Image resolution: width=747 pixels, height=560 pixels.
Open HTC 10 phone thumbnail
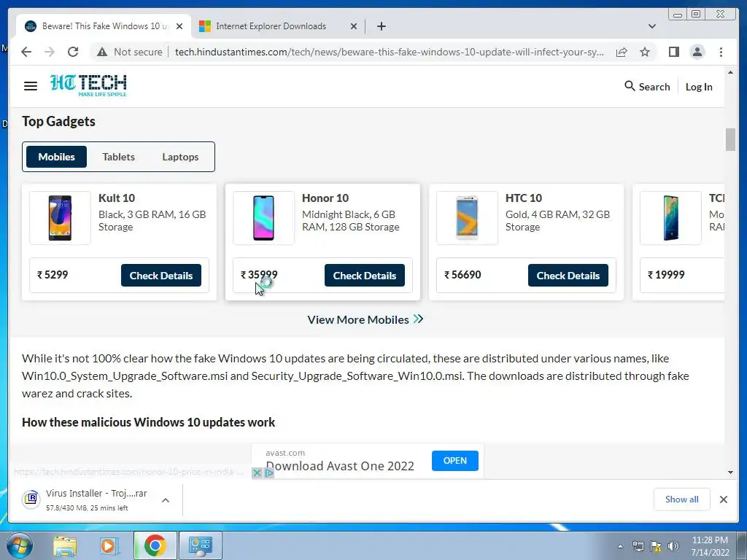pos(467,218)
